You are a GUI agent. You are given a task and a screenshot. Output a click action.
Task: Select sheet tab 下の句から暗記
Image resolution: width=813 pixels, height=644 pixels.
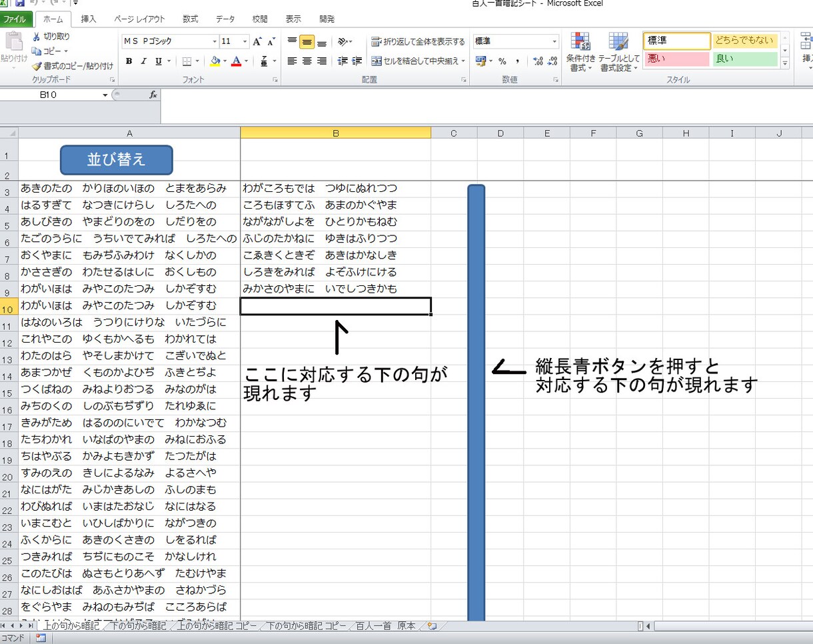(137, 626)
